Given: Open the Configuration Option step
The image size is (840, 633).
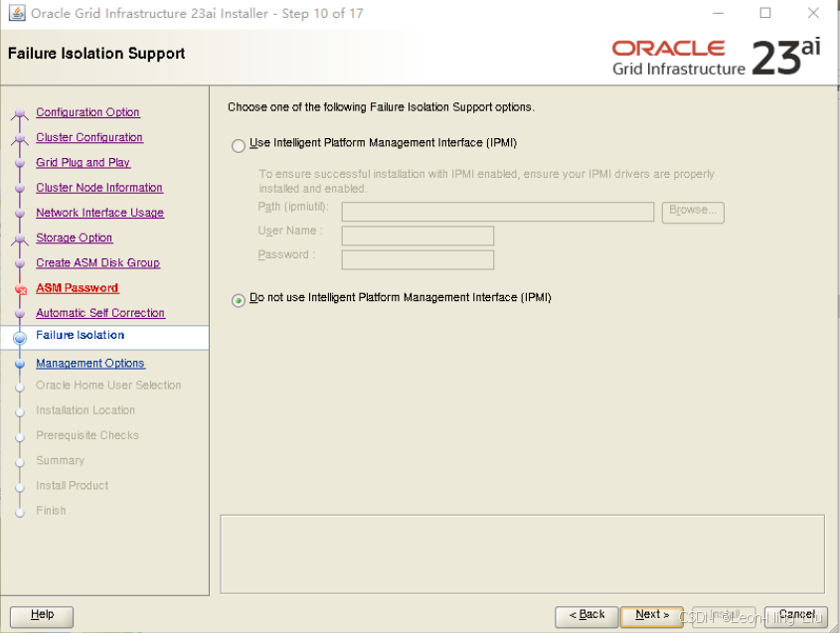Looking at the screenshot, I should (87, 112).
